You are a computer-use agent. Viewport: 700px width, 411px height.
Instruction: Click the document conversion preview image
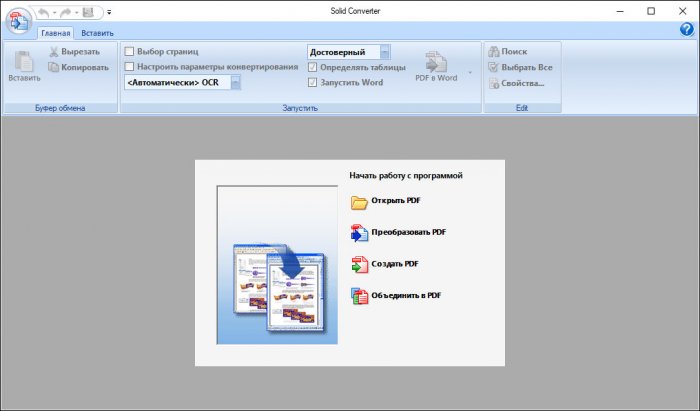277,265
